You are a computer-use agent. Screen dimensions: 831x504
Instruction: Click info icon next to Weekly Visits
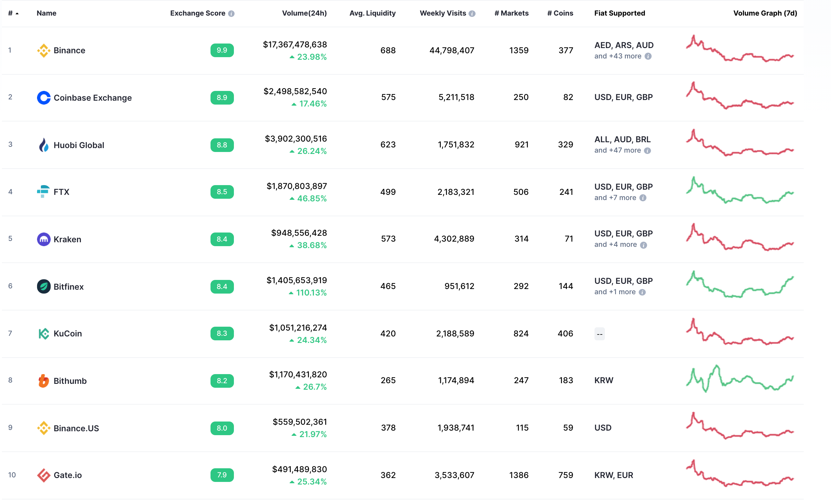[x=472, y=14]
